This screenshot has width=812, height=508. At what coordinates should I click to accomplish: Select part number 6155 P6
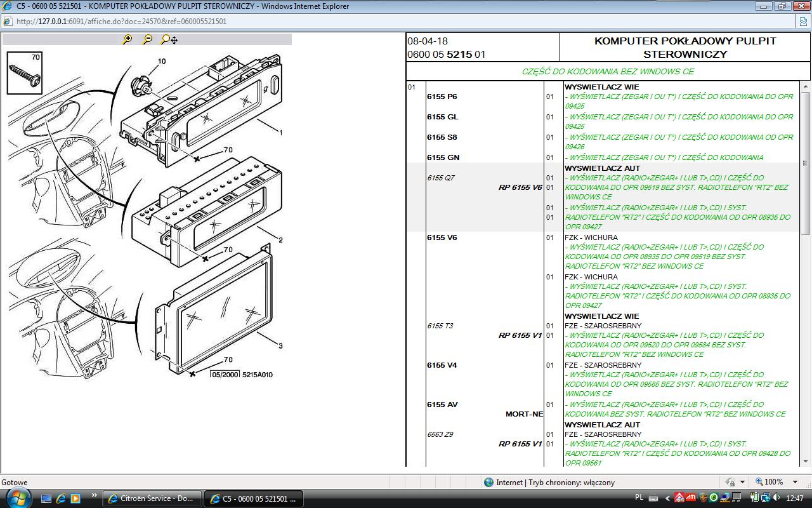442,97
